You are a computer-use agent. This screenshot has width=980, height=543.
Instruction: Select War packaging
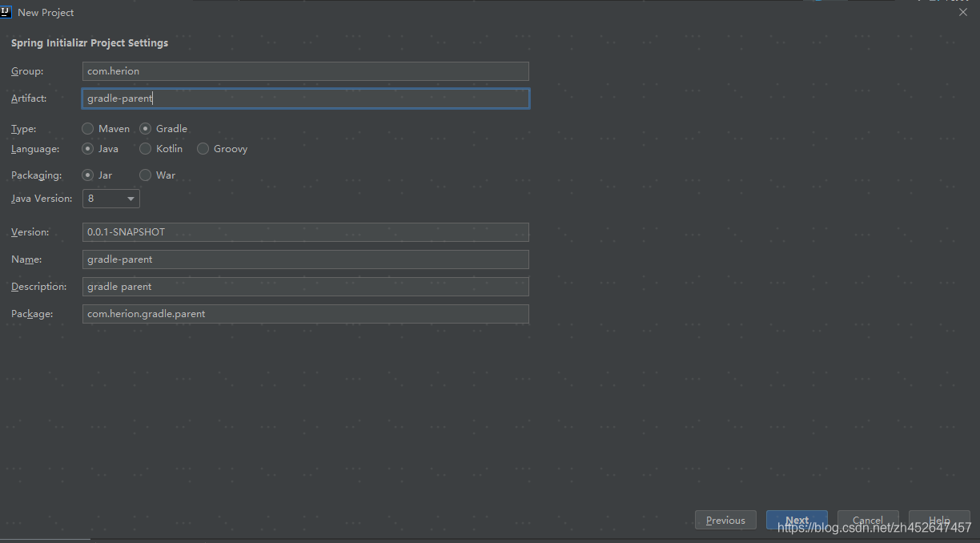click(x=145, y=175)
